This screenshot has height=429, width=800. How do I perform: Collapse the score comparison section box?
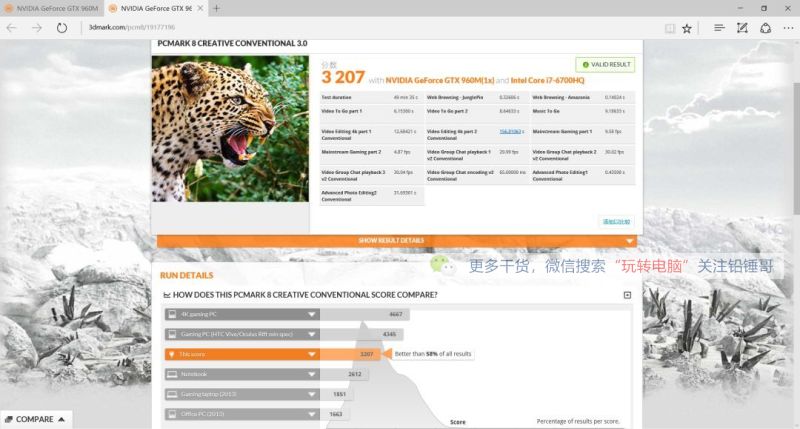click(x=627, y=295)
